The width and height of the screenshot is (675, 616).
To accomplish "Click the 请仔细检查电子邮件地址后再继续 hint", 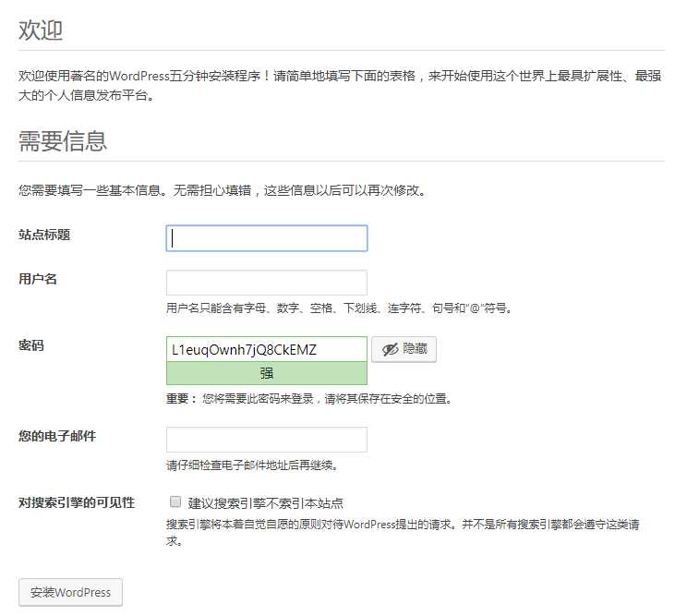I will pyautogui.click(x=252, y=465).
